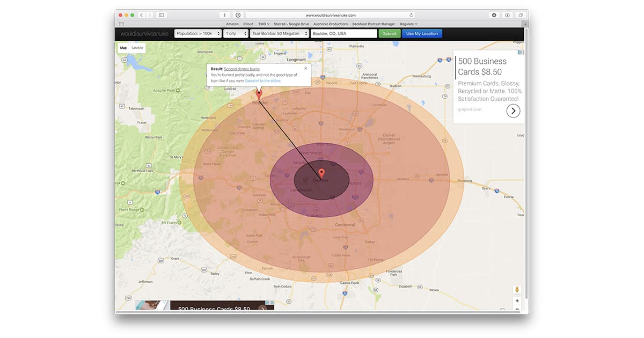
Task: Open the Tsar Bomba 50 Megaton dropdown
Action: click(280, 33)
